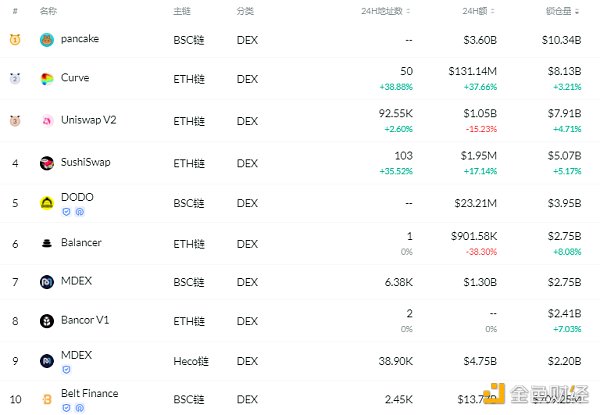
Task: Click the SushiSwap logo icon
Action: pos(47,163)
